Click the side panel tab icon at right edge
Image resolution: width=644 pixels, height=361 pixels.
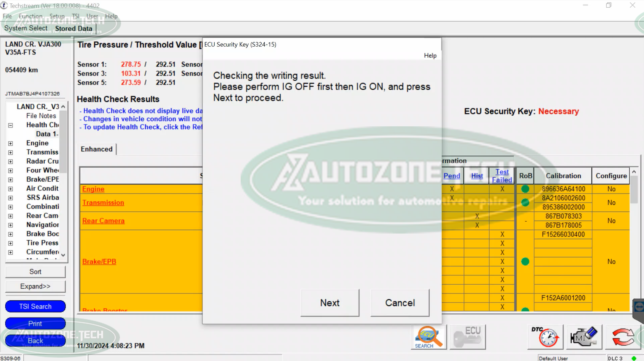click(639, 307)
